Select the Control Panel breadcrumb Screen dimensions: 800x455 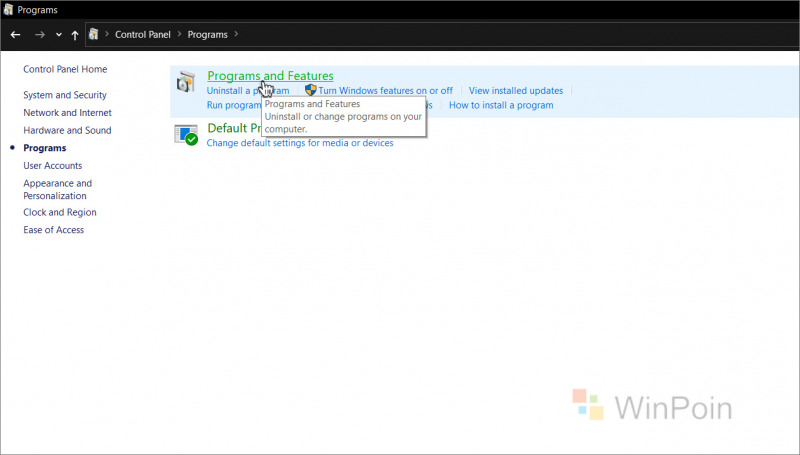pyautogui.click(x=143, y=35)
